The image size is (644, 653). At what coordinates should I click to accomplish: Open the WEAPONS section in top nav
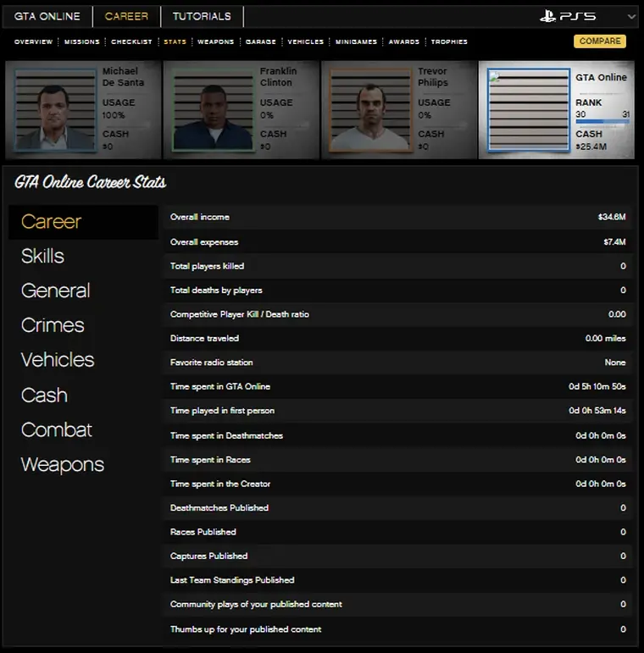(x=215, y=42)
